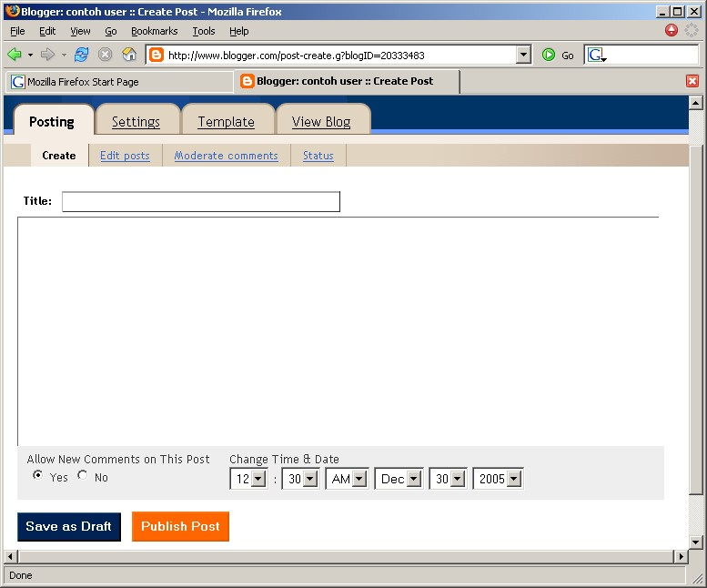Switch to Mozilla Firefox Start Page tab
Viewport: 707px width, 588px height.
point(119,82)
